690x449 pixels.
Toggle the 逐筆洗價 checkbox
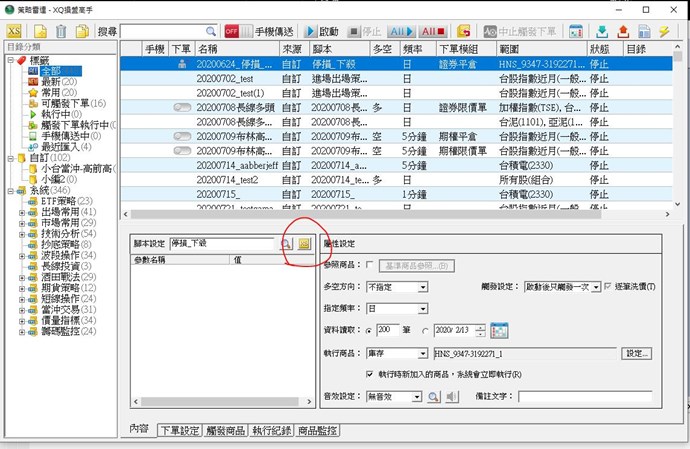(x=608, y=287)
